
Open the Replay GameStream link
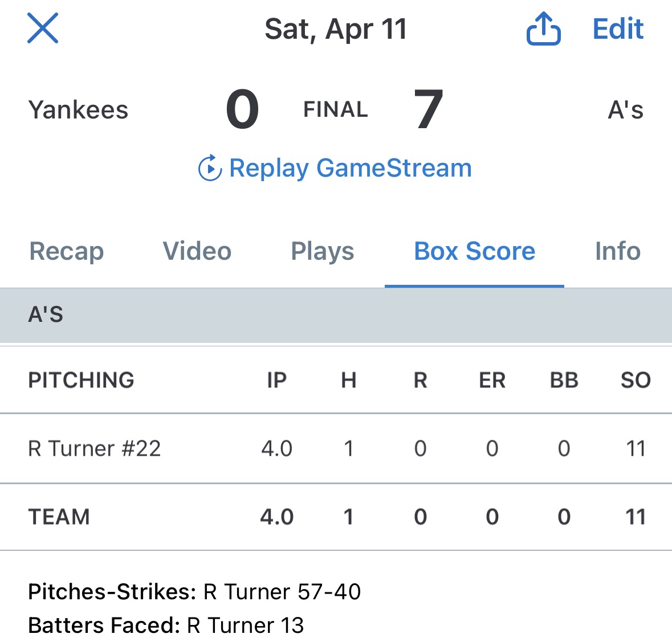[350, 168]
